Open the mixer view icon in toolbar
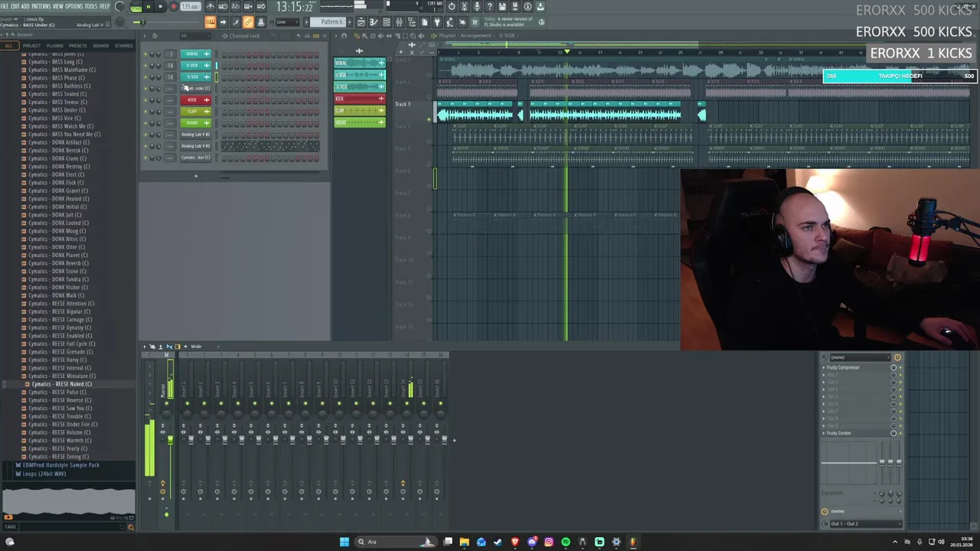 [x=398, y=21]
